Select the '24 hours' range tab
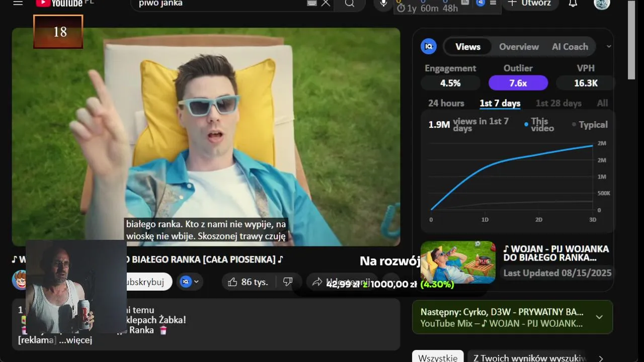 [x=446, y=103]
